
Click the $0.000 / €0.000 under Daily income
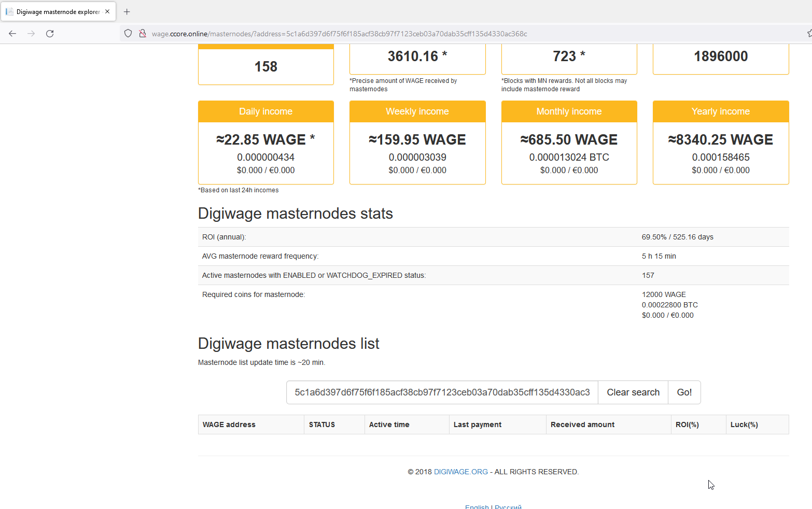[x=266, y=170]
